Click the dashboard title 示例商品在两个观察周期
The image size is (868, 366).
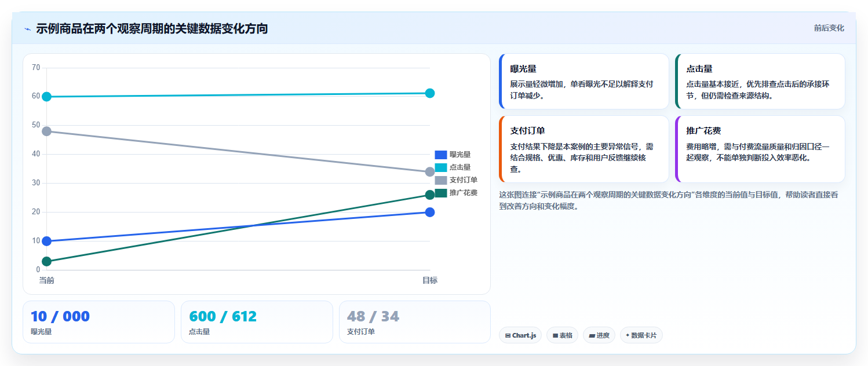[x=152, y=28]
